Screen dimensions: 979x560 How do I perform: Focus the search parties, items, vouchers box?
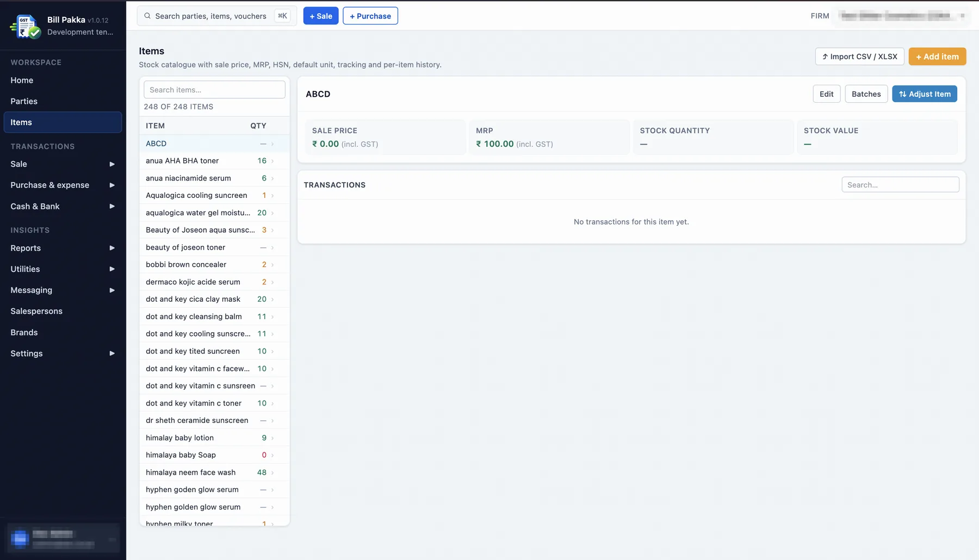tap(217, 16)
